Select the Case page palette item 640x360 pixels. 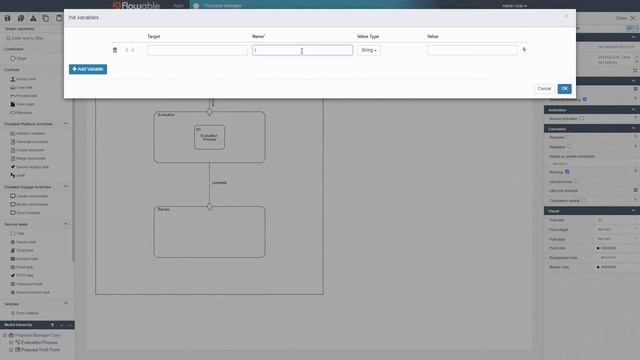tap(22, 104)
